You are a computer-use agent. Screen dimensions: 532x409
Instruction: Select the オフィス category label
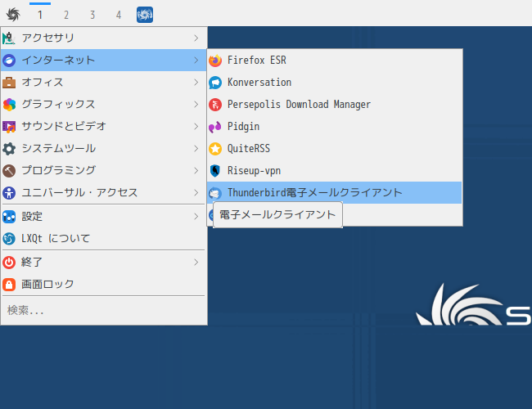(43, 83)
